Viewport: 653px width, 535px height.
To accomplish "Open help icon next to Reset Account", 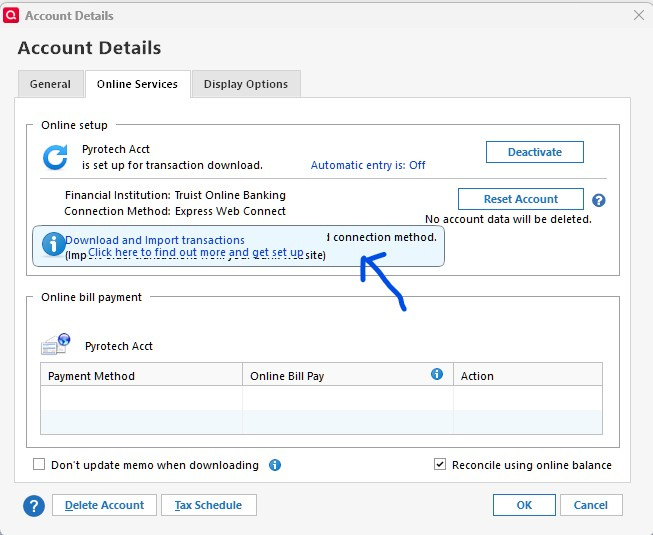I will [x=598, y=200].
